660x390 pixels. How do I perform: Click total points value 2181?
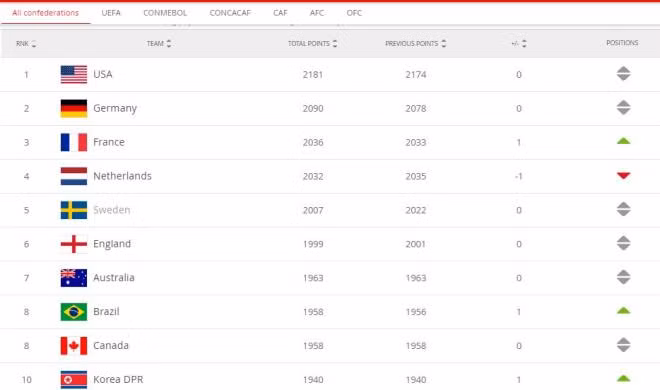pyautogui.click(x=313, y=75)
